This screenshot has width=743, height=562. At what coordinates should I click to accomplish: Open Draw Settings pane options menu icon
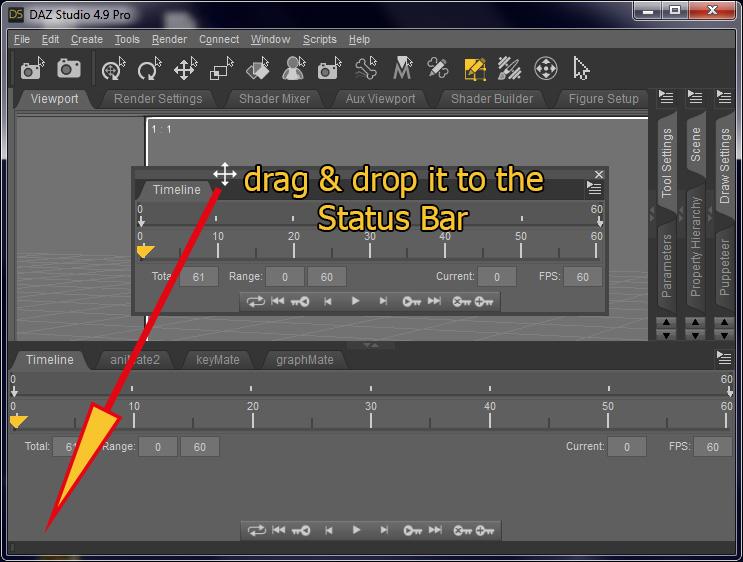pos(724,97)
